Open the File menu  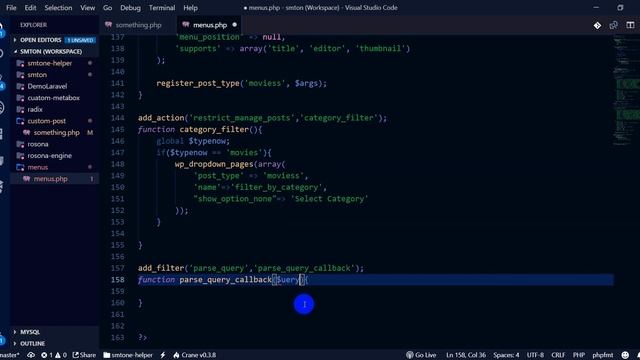point(11,8)
